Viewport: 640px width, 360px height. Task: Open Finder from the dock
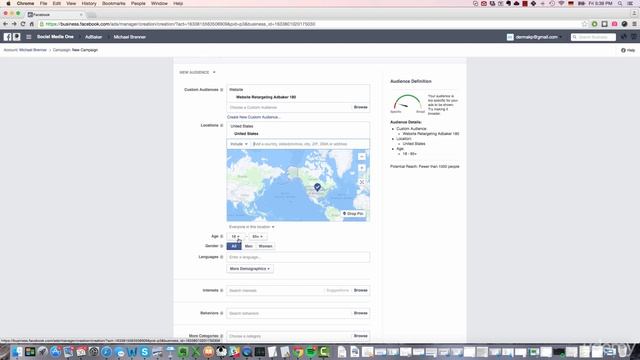17,351
